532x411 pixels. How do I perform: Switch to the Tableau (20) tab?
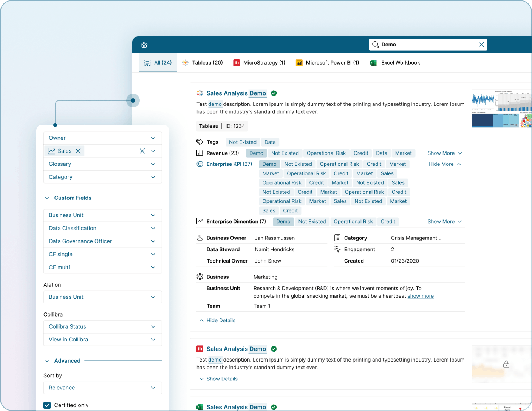[203, 63]
